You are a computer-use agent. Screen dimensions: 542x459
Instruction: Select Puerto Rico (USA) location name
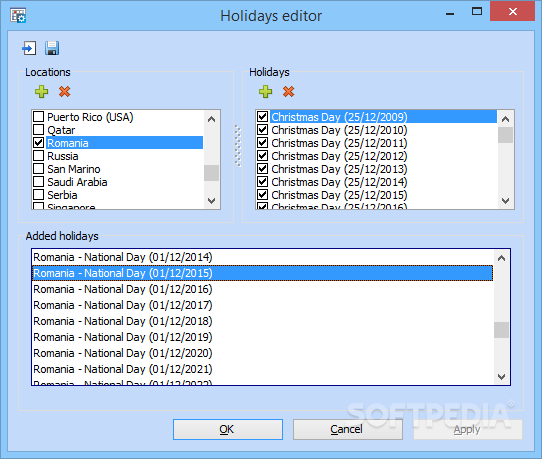pos(90,117)
